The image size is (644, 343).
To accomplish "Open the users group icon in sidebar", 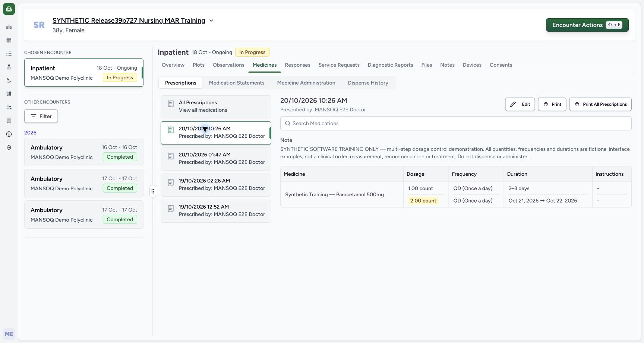I will pos(9,107).
